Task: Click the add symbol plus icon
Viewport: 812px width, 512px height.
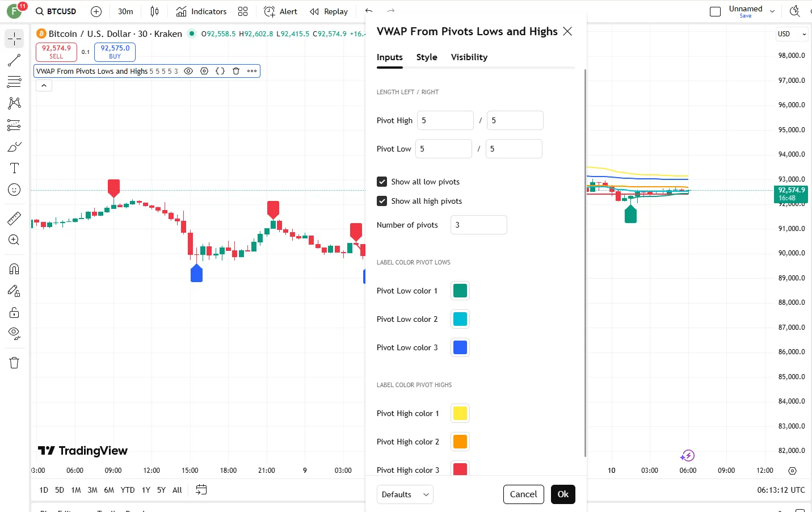Action: click(96, 11)
